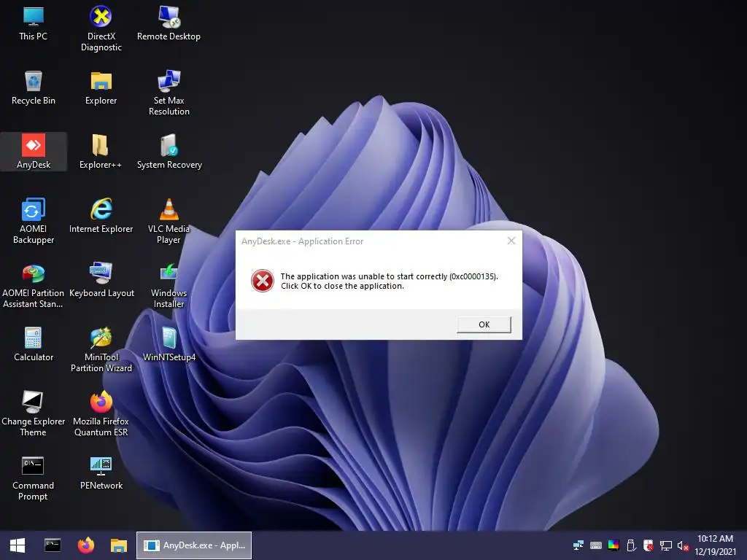The width and height of the screenshot is (747, 560).
Task: Click the muted speaker volume icon
Action: pos(683,545)
